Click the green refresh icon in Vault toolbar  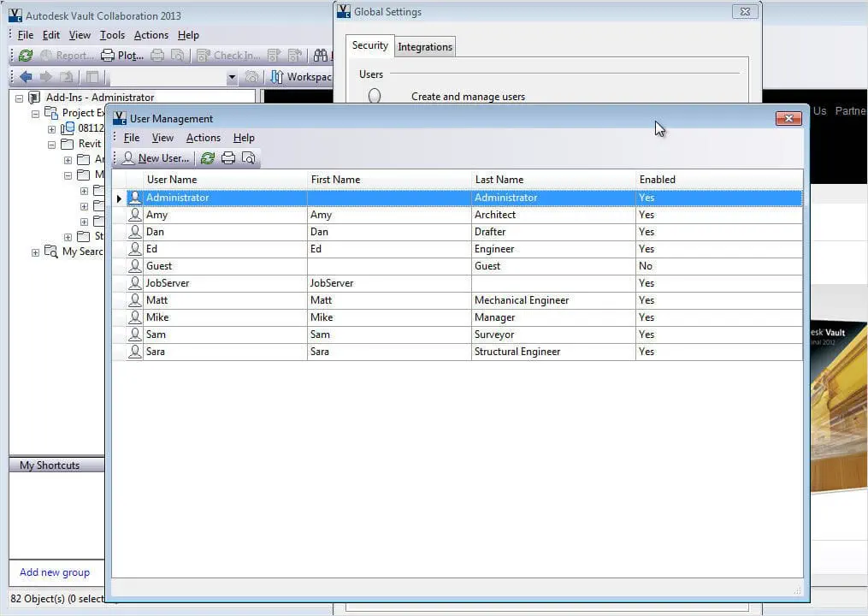tap(26, 56)
